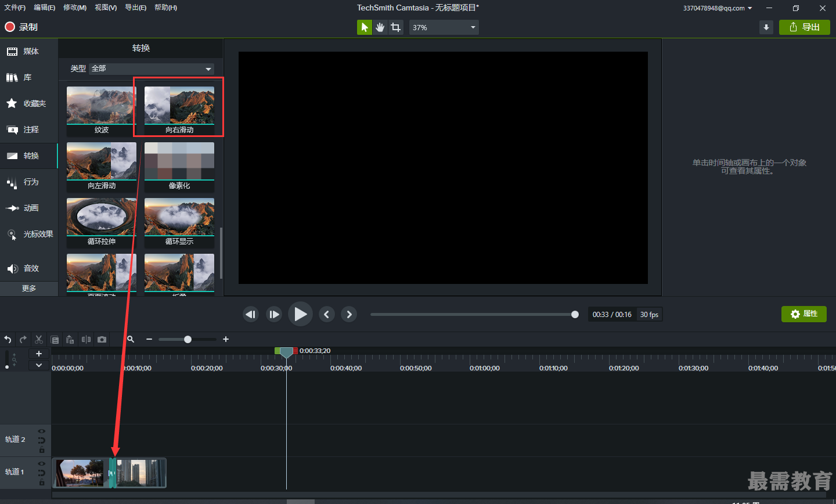The image size is (836, 504).
Task: Toggle visibility eye of 轨道 1
Action: point(42,464)
